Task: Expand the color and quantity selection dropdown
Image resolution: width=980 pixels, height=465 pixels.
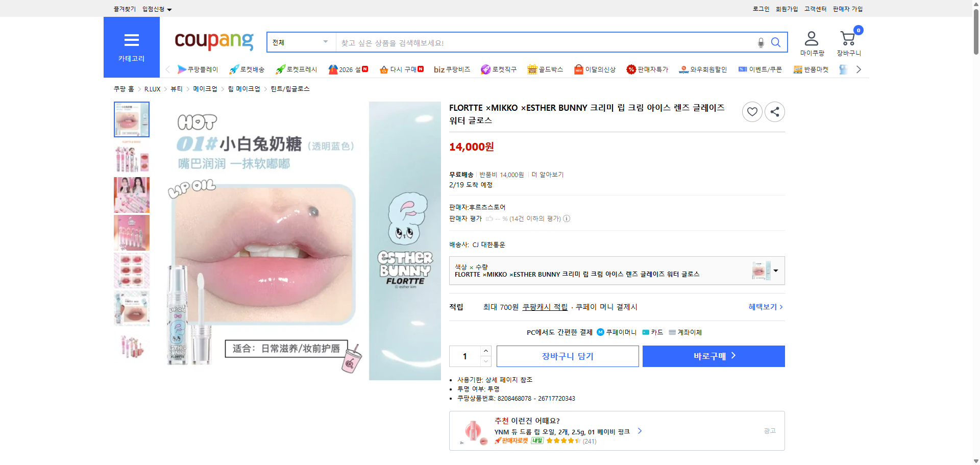Action: [775, 271]
